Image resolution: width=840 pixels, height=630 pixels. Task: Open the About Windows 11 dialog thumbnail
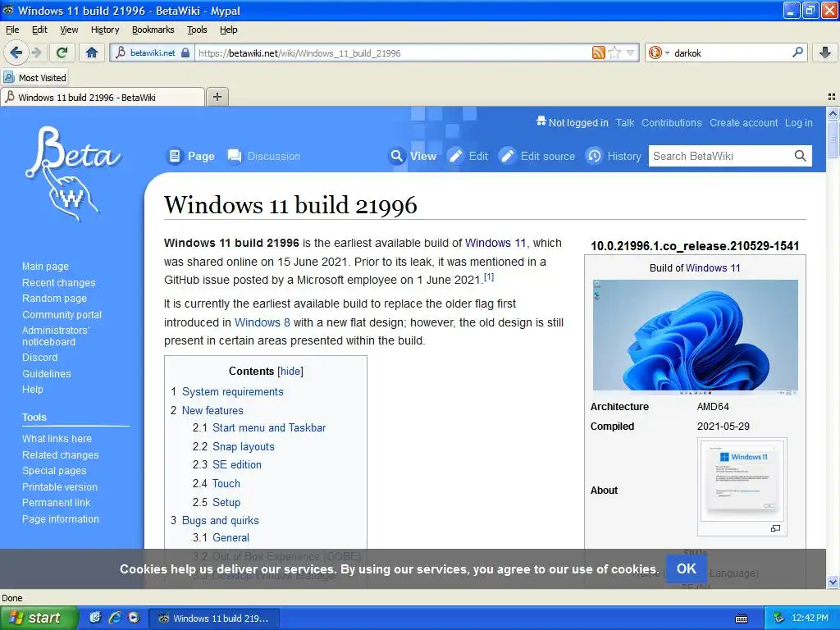tap(742, 479)
